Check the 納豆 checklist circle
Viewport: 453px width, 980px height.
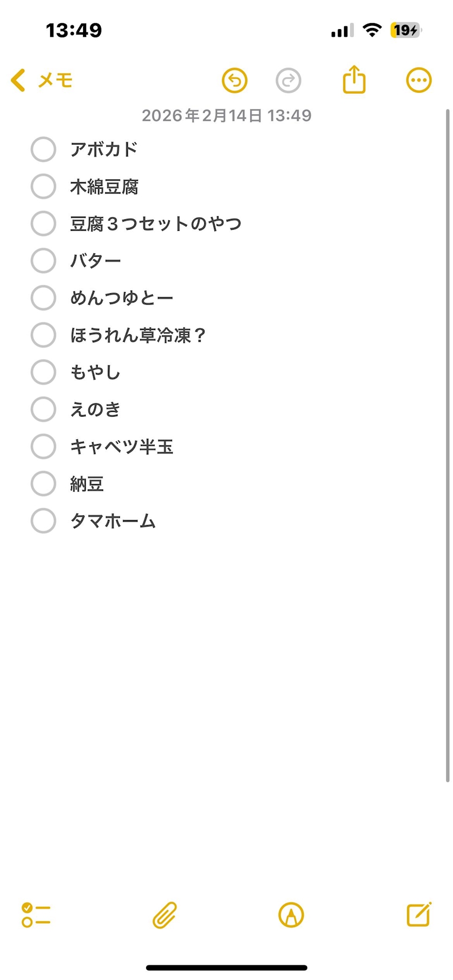pyautogui.click(x=43, y=484)
